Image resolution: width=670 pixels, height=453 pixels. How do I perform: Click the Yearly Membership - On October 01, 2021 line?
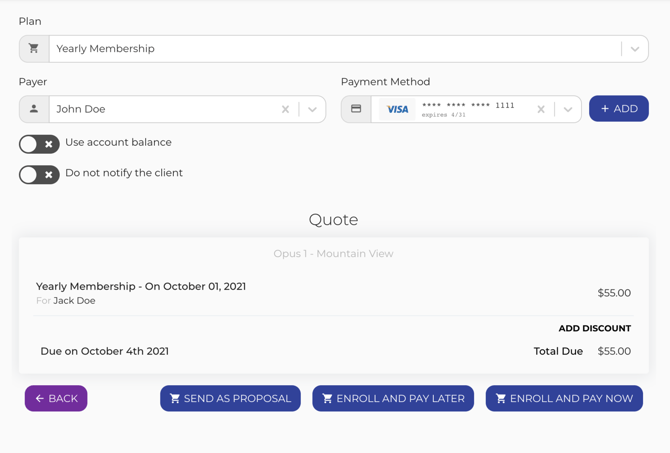(141, 286)
